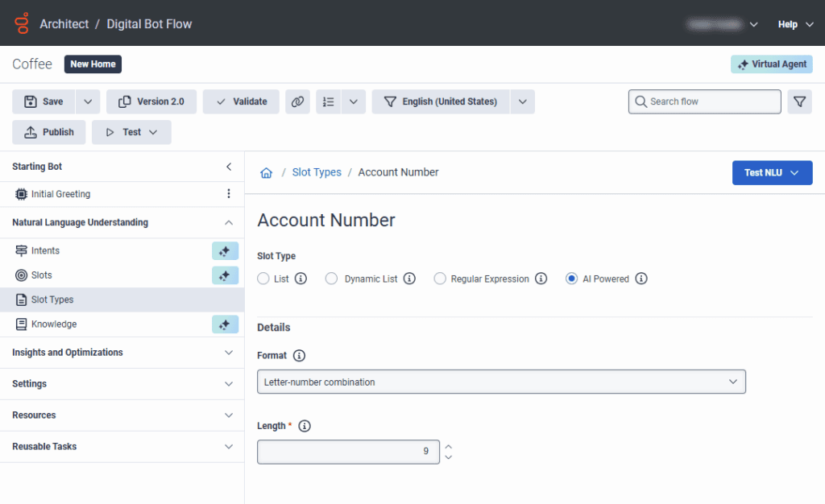Open Slots in the sidebar
The width and height of the screenshot is (825, 504).
pos(42,275)
